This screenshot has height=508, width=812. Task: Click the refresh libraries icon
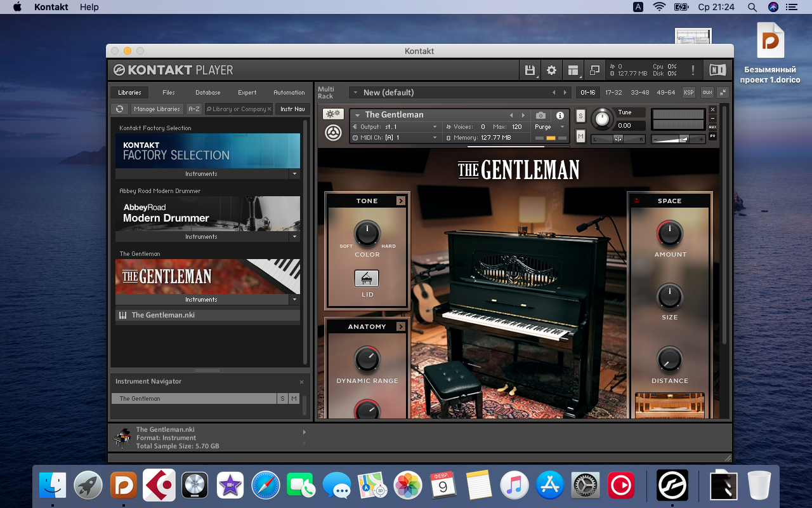point(119,109)
